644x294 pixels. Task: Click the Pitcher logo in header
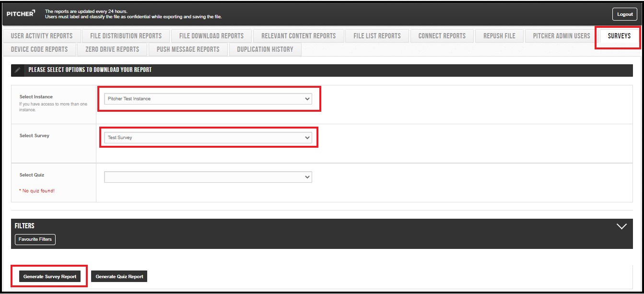[21, 14]
